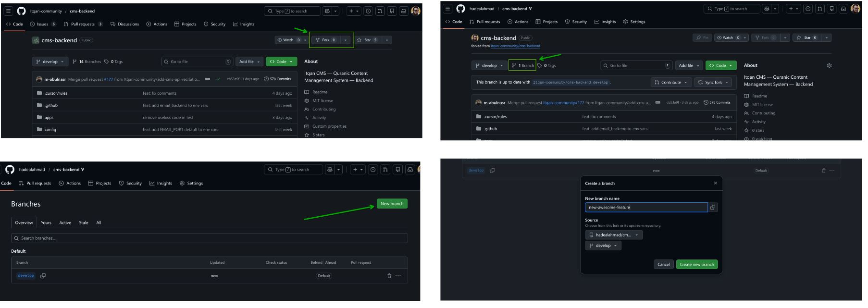Click the Fork button highlighted in green

tap(325, 40)
